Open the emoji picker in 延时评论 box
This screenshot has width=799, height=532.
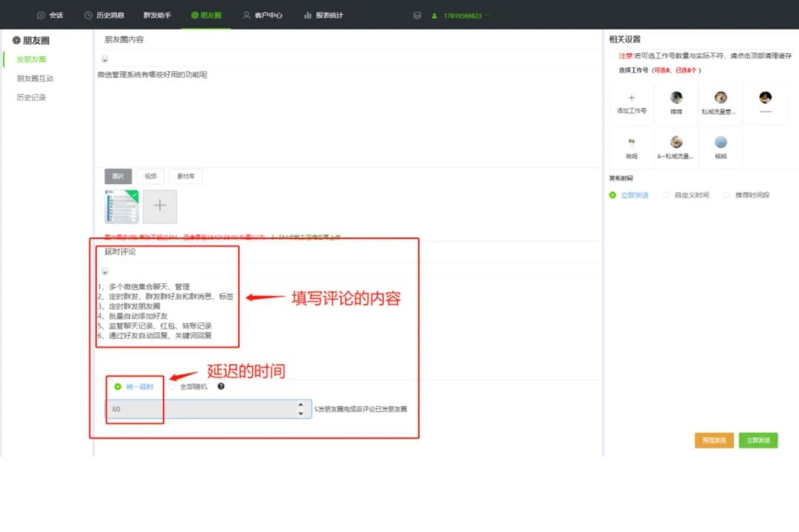pos(106,271)
